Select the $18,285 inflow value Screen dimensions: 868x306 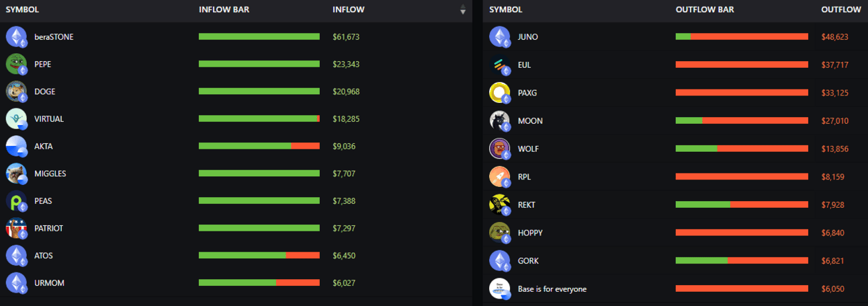pyautogui.click(x=346, y=119)
